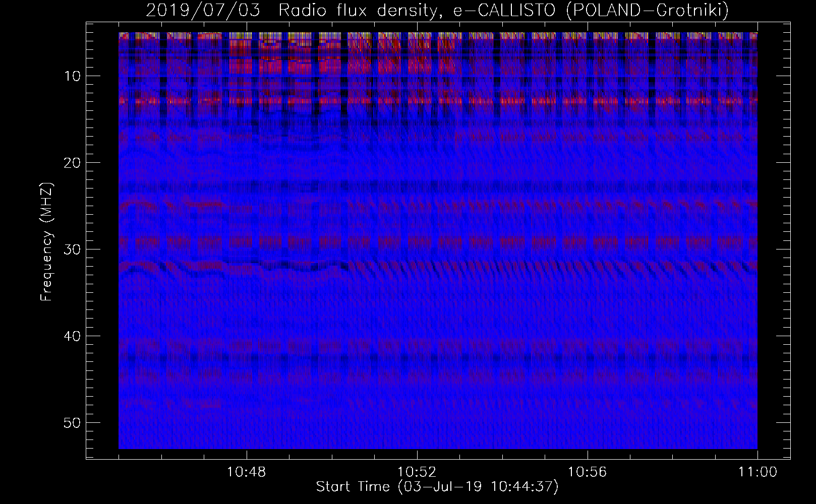Screen dimensions: 816x504
Task: Click the frequency tick label '50'
Action: (72, 423)
